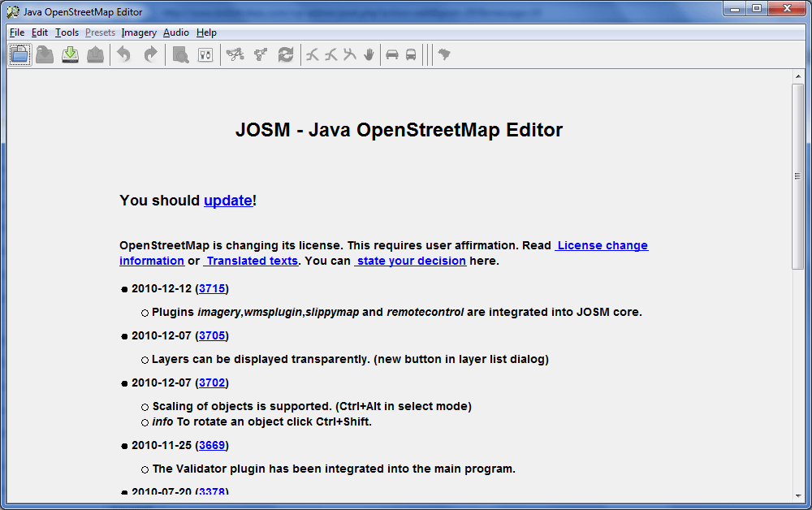The width and height of the screenshot is (812, 510).
Task: Open changeset link 3702
Action: tap(212, 382)
